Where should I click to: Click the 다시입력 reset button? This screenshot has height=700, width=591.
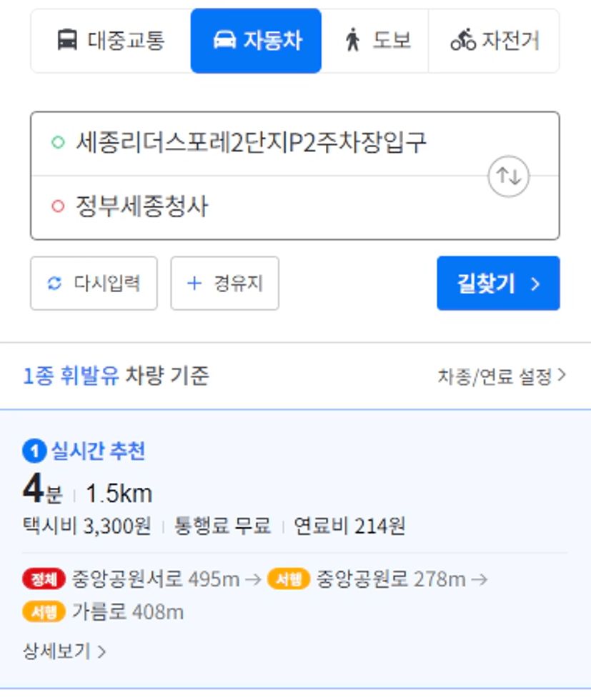point(94,283)
